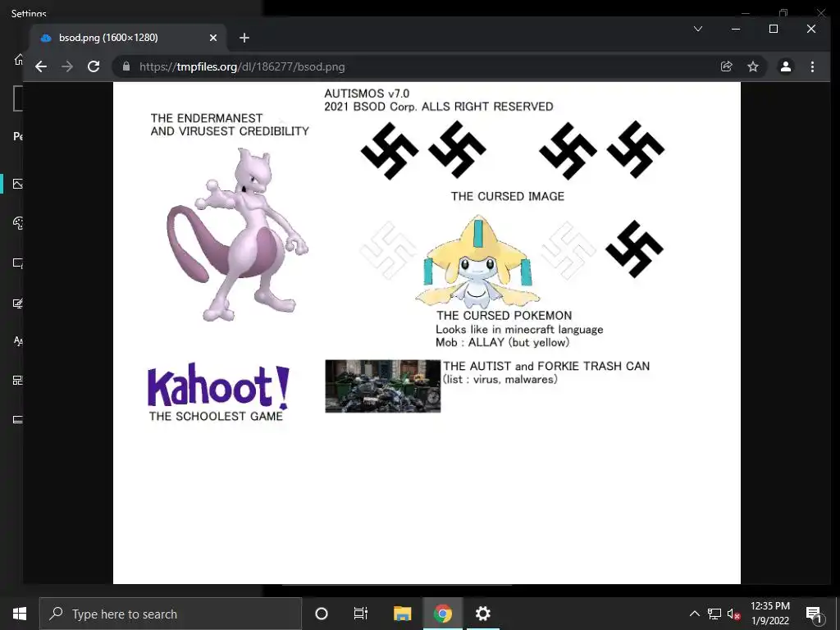Image resolution: width=840 pixels, height=630 pixels.
Task: Open Taskbar in the Settings sidebar
Action: [18, 419]
